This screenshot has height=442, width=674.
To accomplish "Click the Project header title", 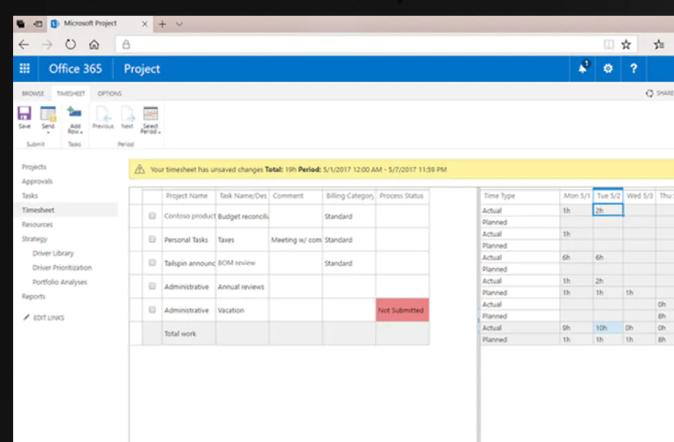I will 142,69.
